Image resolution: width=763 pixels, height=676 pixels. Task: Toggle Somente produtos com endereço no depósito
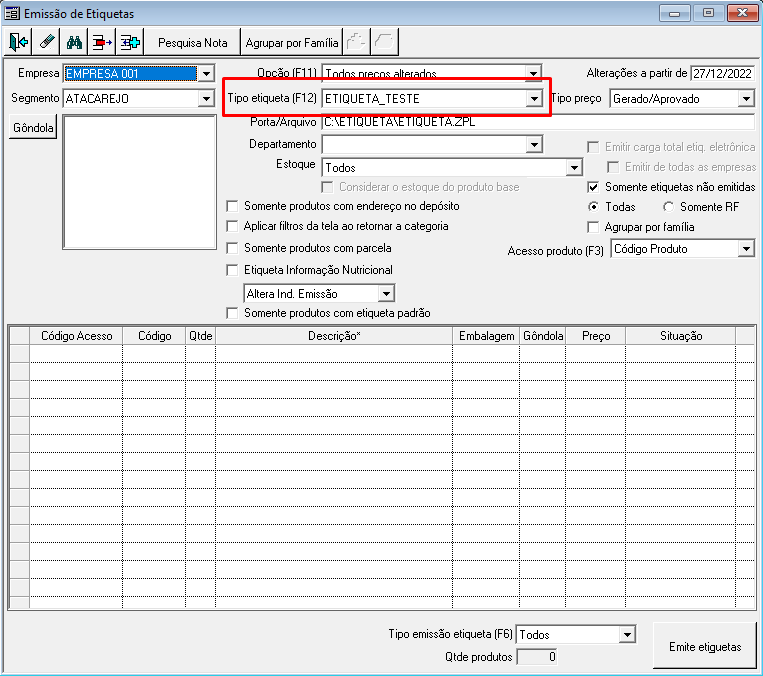tap(233, 206)
